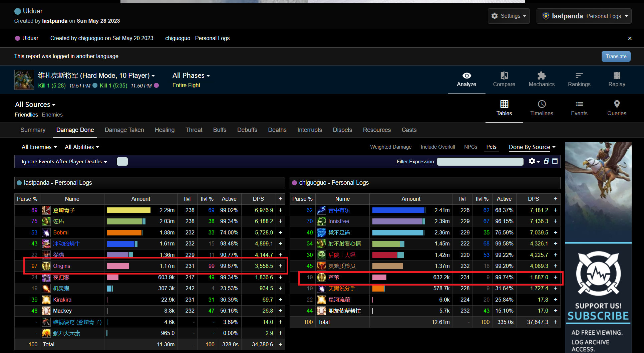Open the Compare view icon

pyautogui.click(x=504, y=76)
